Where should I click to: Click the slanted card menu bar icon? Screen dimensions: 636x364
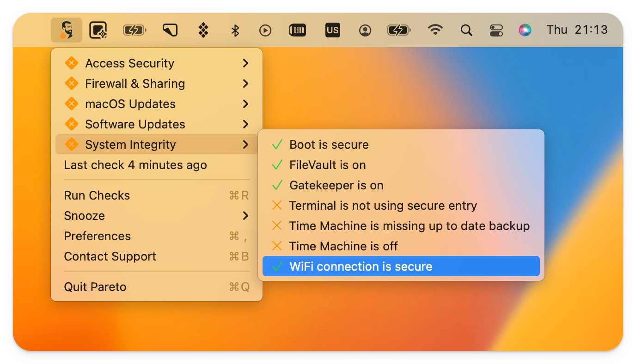point(170,30)
